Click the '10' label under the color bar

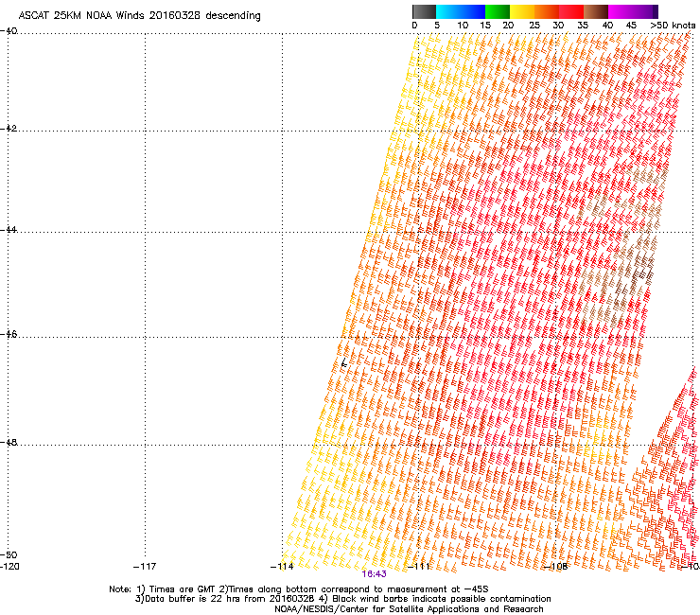463,26
